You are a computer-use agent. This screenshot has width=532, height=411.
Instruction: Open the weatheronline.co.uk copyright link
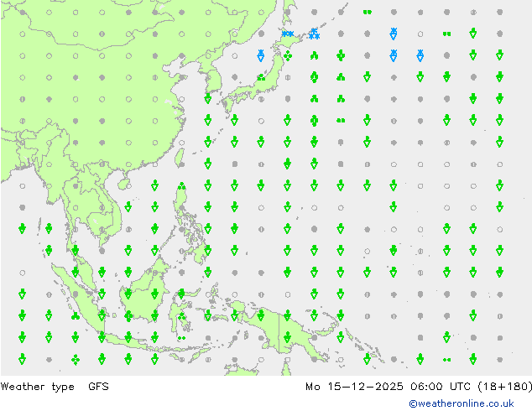pyautogui.click(x=462, y=403)
